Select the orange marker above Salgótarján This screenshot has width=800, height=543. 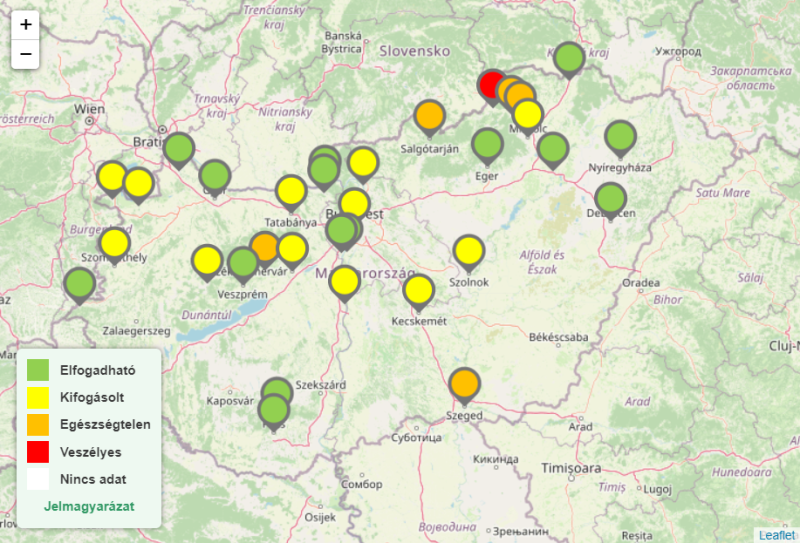point(430,116)
